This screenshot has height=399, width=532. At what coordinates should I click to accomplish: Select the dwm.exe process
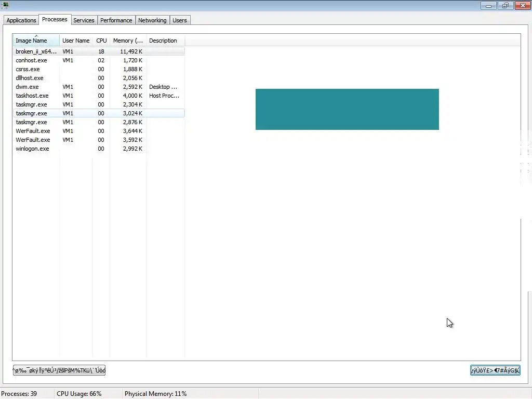(99, 87)
